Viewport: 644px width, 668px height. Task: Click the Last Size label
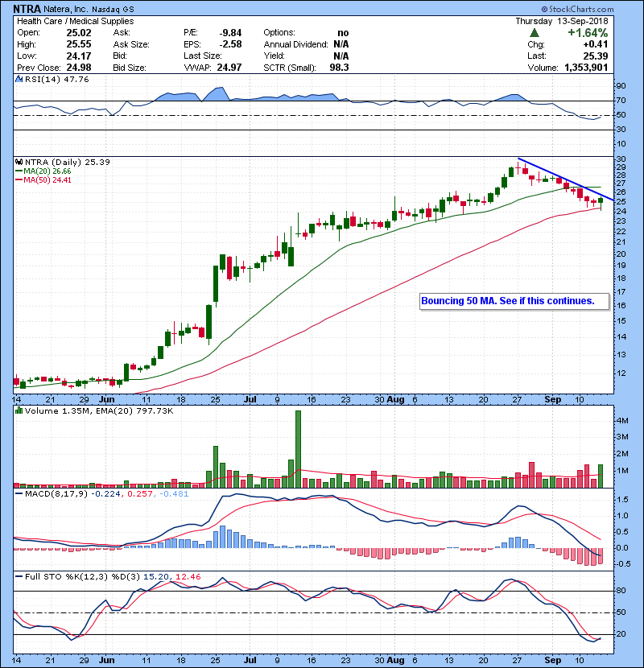tap(202, 56)
